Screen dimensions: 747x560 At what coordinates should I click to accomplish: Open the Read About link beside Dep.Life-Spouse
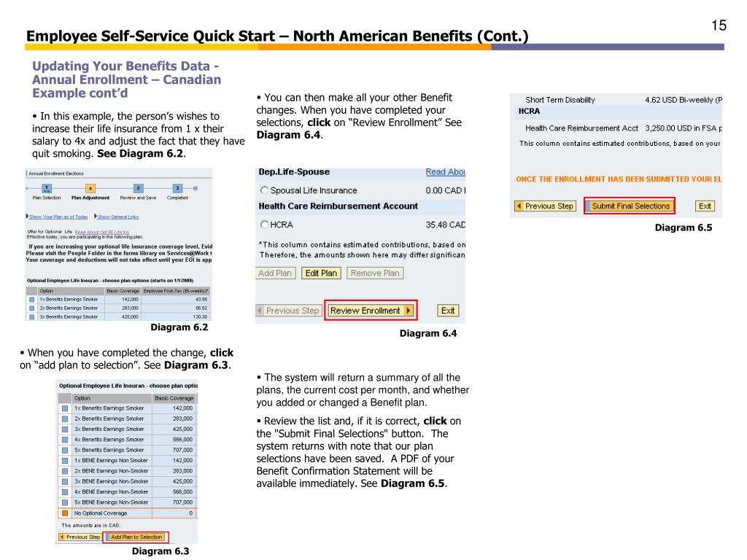pyautogui.click(x=445, y=172)
